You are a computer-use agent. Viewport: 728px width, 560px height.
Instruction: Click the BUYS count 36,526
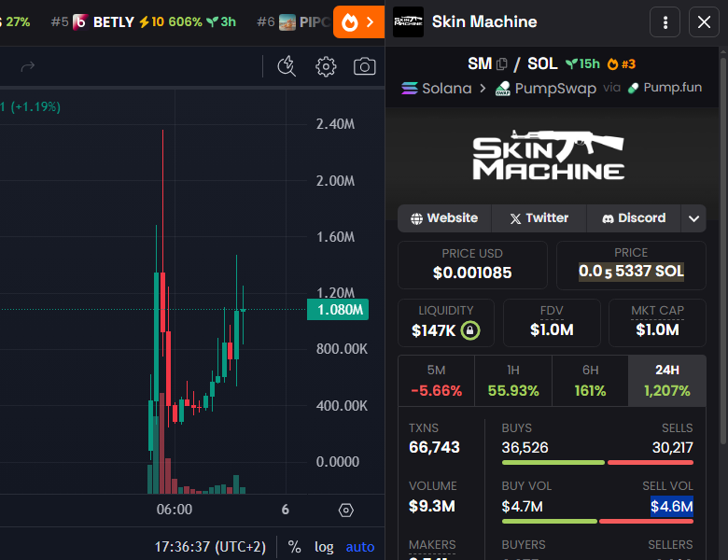tap(525, 448)
